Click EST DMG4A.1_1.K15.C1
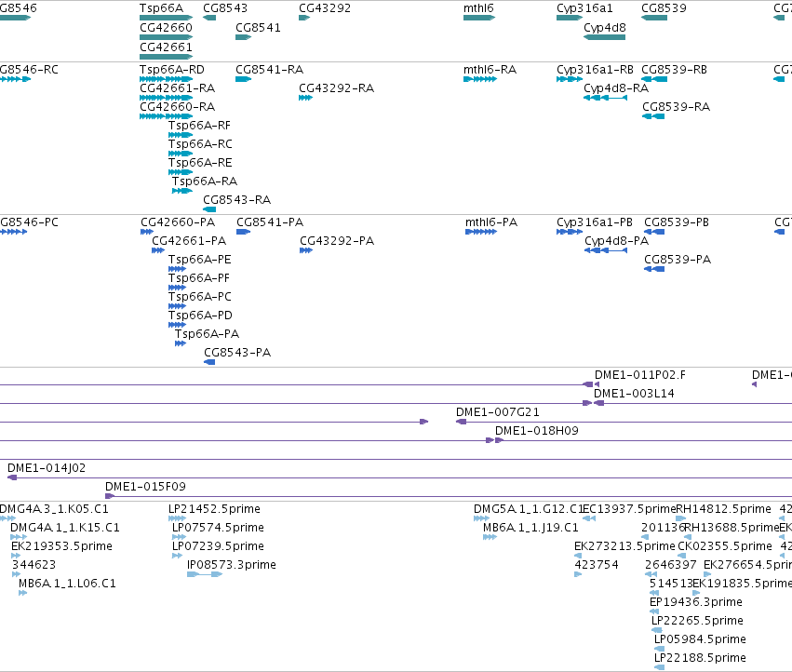The image size is (792, 672). tap(19, 537)
